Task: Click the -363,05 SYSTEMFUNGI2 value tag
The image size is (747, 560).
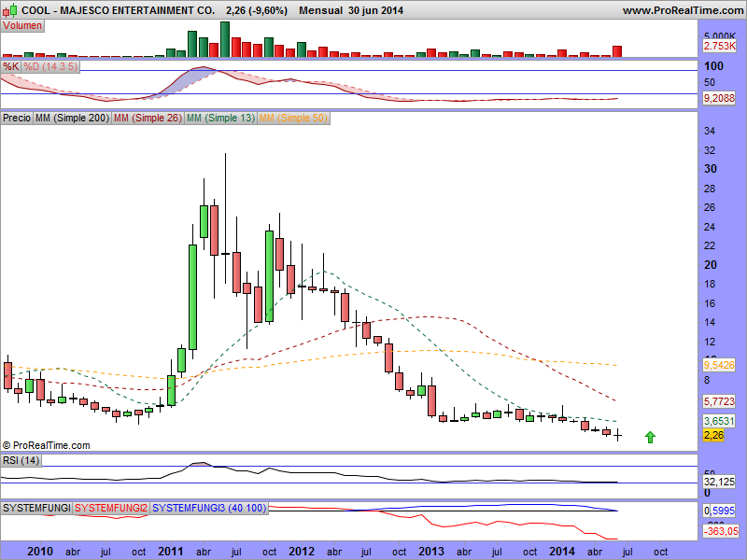Action: point(721,531)
